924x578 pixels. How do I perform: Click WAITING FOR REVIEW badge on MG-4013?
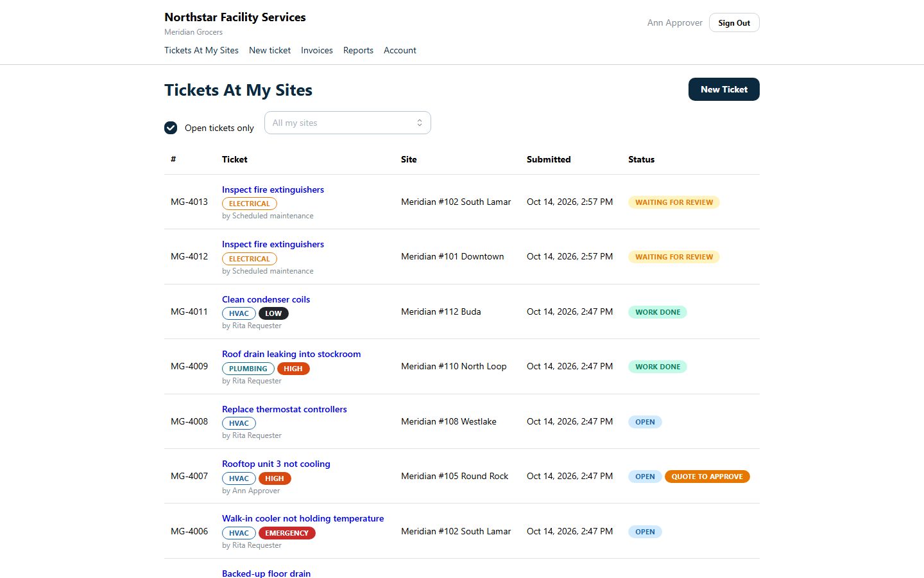pos(674,202)
